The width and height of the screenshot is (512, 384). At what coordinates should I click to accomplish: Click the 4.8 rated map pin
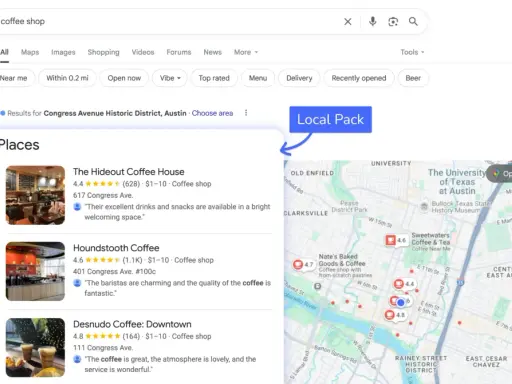395,315
